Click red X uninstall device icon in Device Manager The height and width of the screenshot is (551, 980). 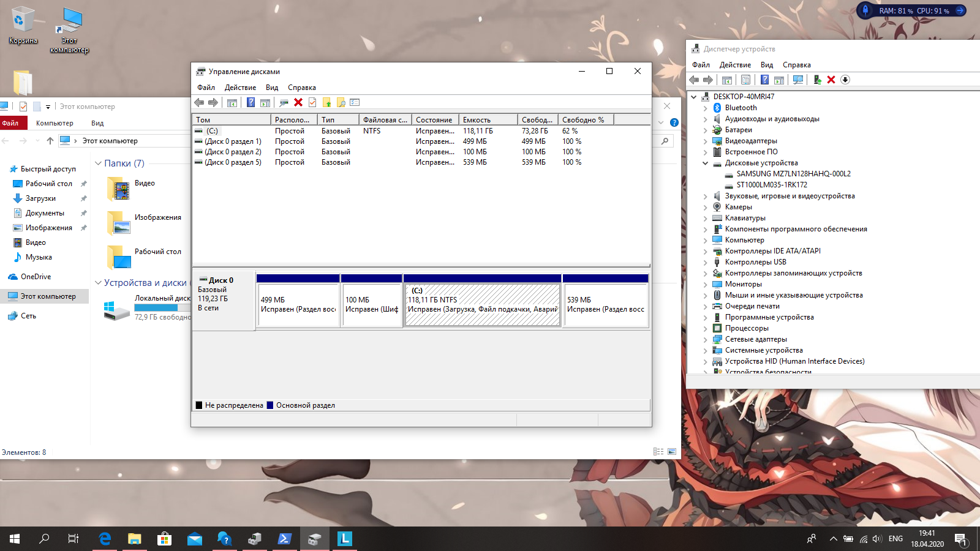coord(831,80)
